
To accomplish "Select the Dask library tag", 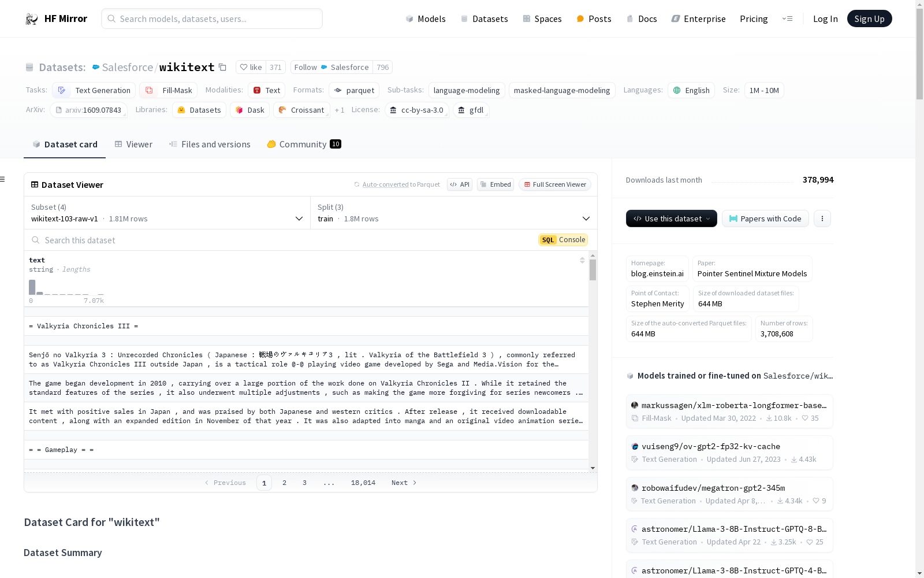I will tap(250, 110).
